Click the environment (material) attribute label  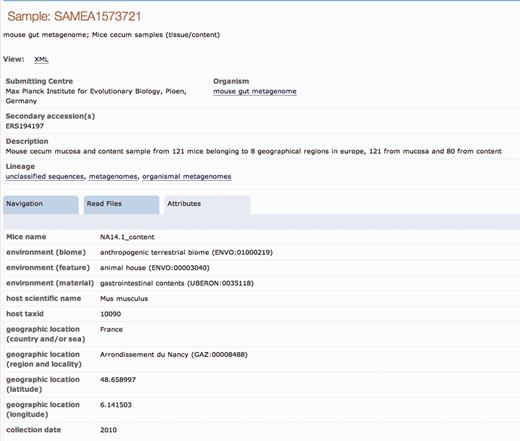(50, 283)
